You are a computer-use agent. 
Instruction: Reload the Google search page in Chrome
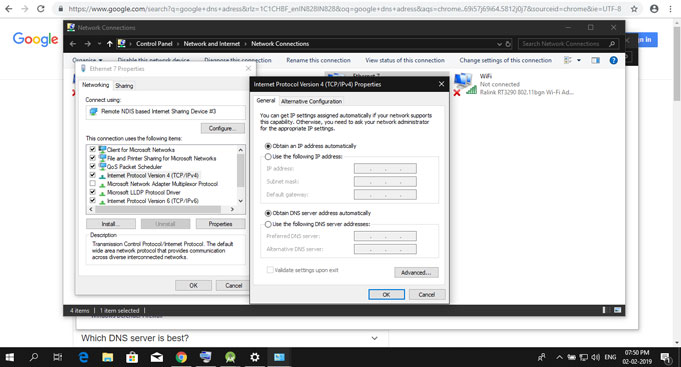point(40,9)
